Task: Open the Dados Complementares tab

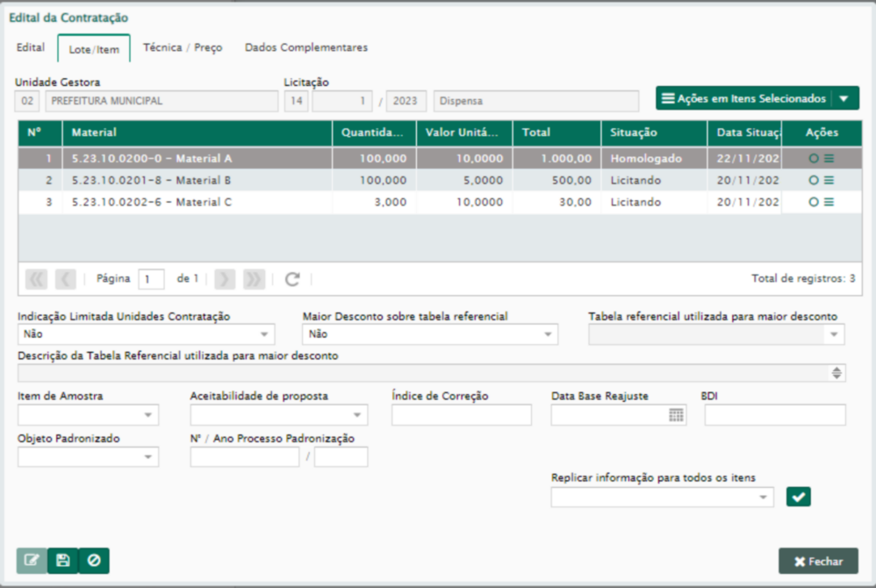Action: tap(306, 47)
